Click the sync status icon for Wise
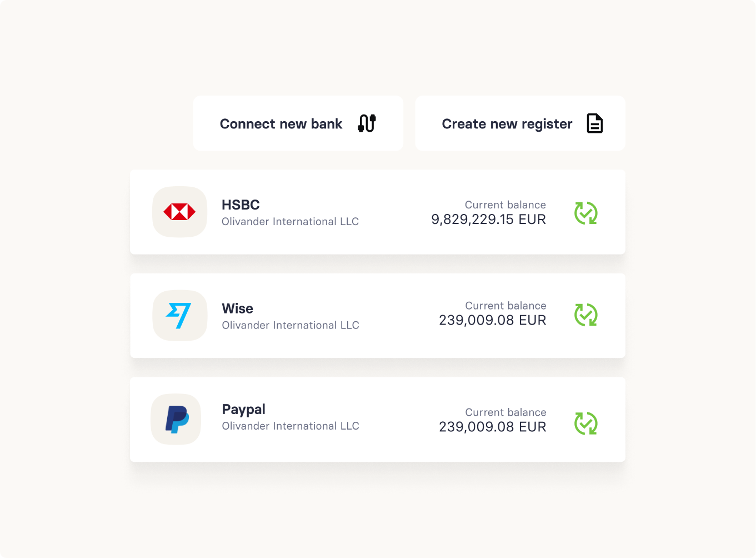 [585, 315]
